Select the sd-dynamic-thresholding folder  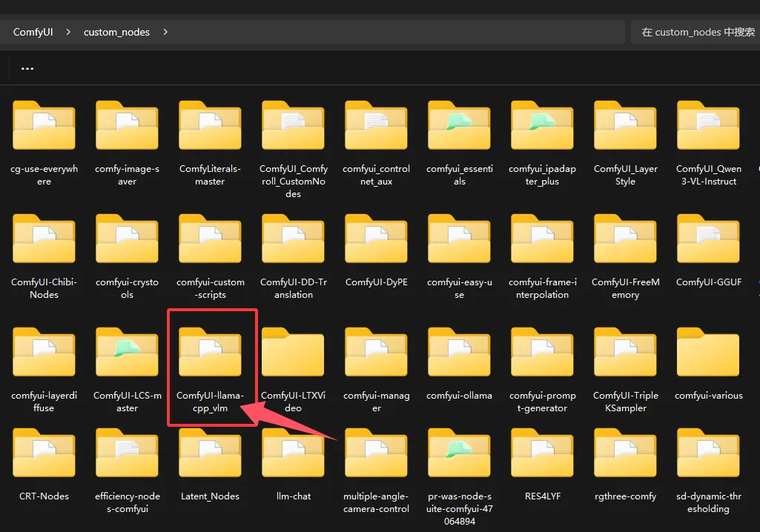click(709, 453)
